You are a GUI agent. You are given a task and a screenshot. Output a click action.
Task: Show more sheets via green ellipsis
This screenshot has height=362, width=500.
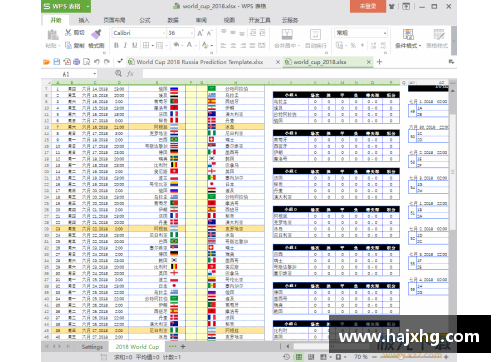(x=172, y=347)
